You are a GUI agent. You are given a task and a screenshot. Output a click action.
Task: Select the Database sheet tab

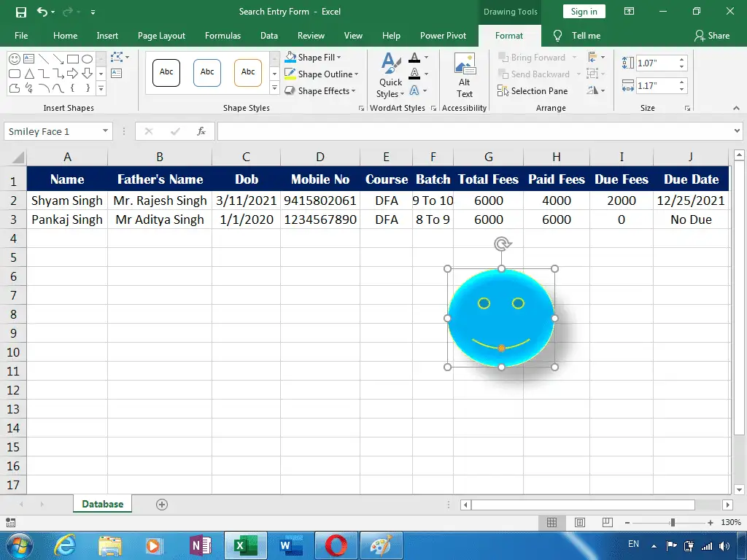102,505
